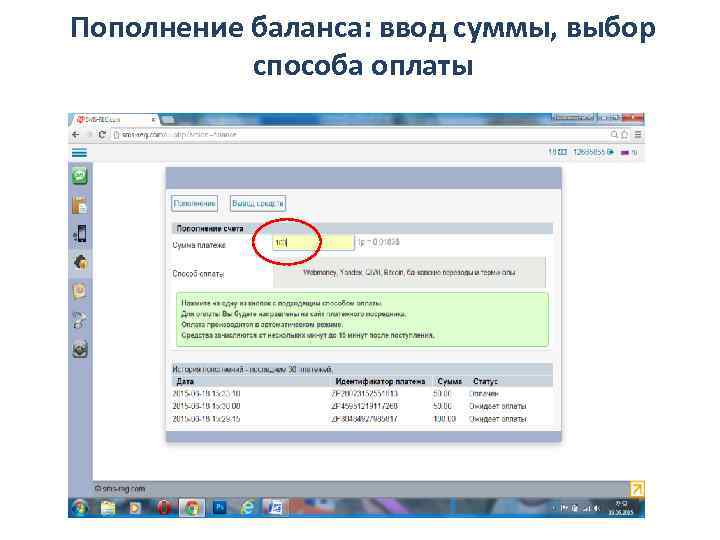Screen dimensions: 720x540
Task: Open the yellow clock icon in sidebar
Action: pos(80,291)
